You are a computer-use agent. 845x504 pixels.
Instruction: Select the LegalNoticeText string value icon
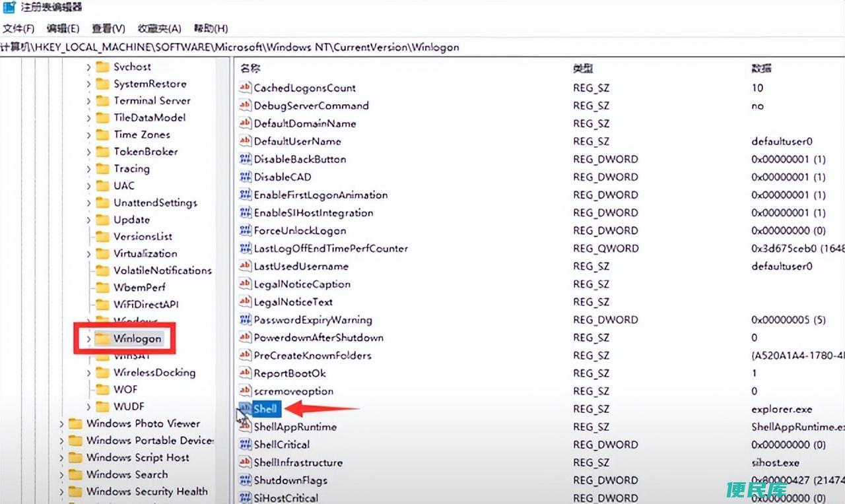tap(245, 301)
